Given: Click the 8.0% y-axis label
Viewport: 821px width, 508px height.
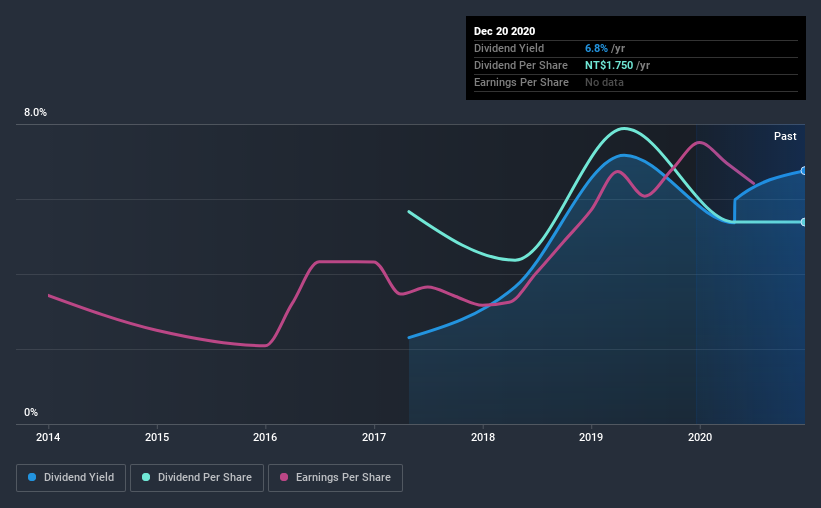Looking at the screenshot, I should point(35,112).
